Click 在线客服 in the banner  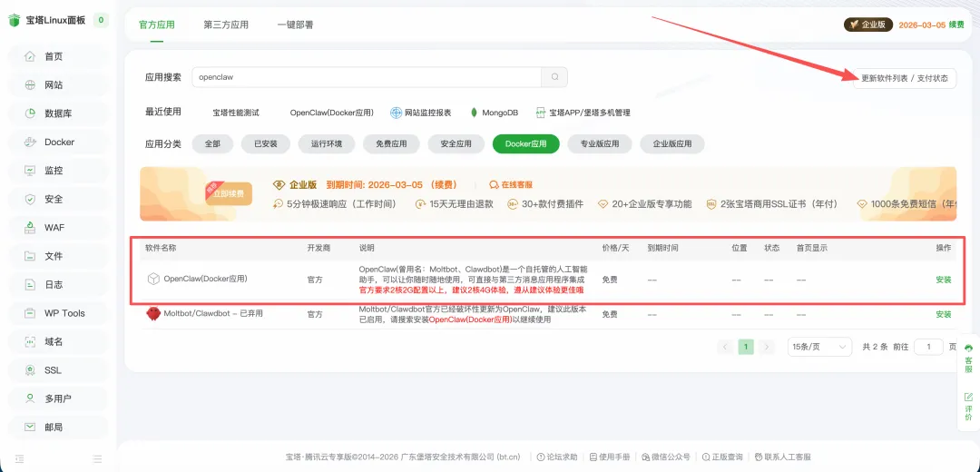pyautogui.click(x=511, y=185)
